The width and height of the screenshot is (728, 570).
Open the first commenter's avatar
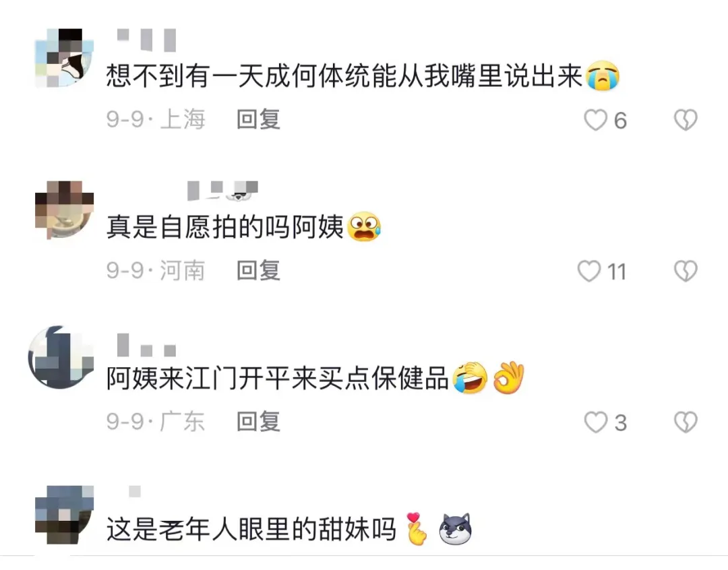[x=65, y=57]
